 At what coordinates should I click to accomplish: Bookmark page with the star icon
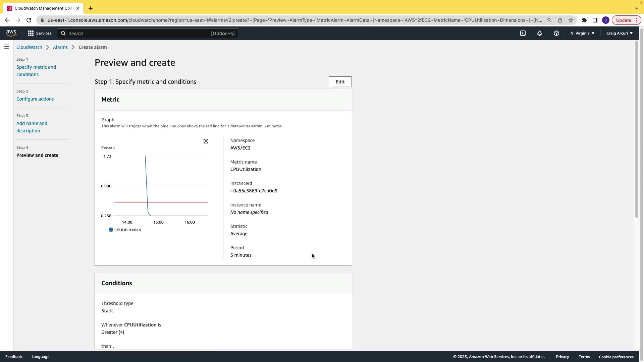tap(571, 20)
